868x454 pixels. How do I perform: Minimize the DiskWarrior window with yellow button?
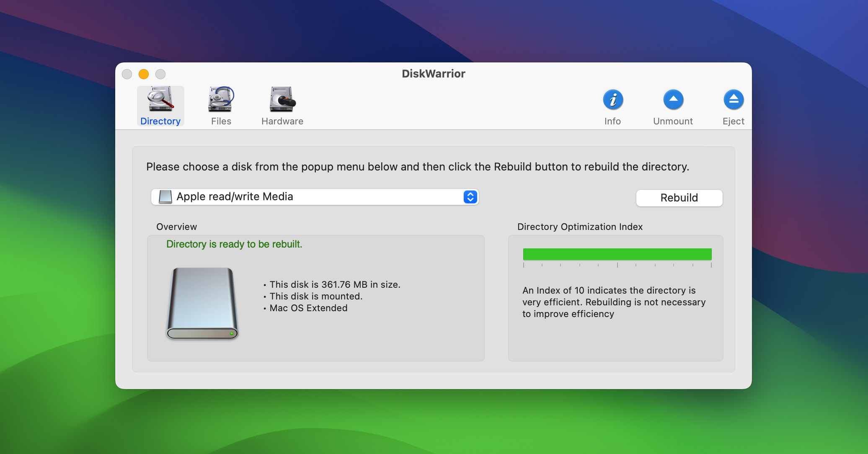[x=144, y=74]
